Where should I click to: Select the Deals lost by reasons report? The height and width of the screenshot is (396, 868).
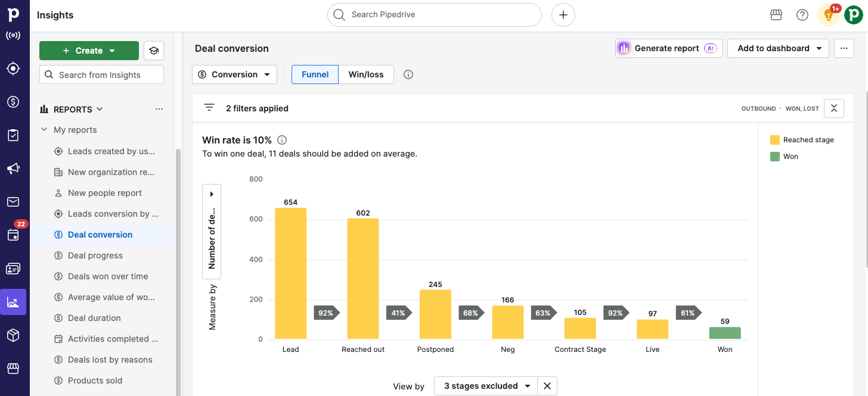point(110,360)
